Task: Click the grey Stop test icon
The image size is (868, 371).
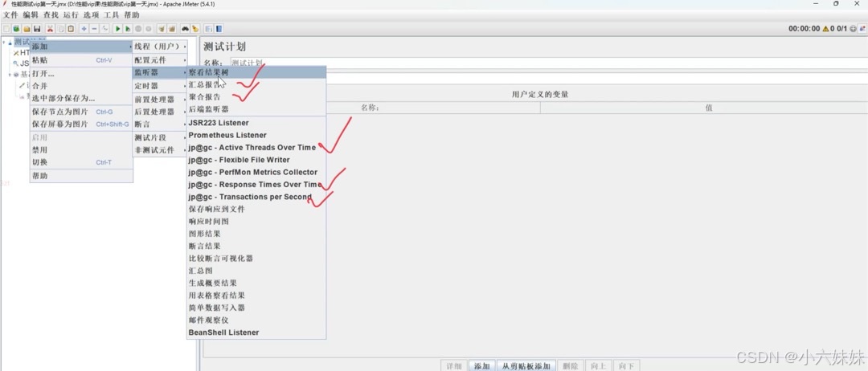Action: click(x=138, y=28)
